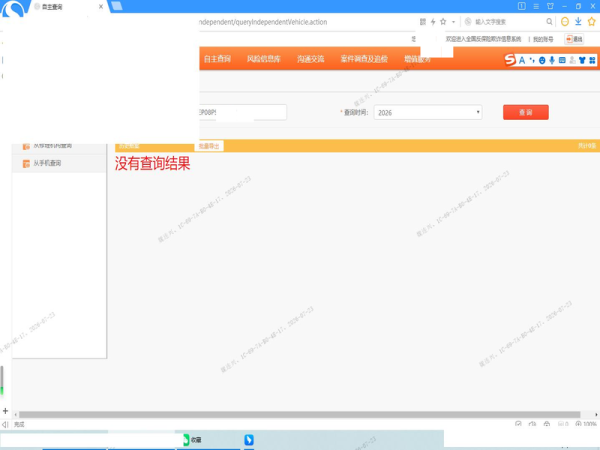Click the Sogou input method S logo
This screenshot has height=450, width=600.
click(510, 60)
